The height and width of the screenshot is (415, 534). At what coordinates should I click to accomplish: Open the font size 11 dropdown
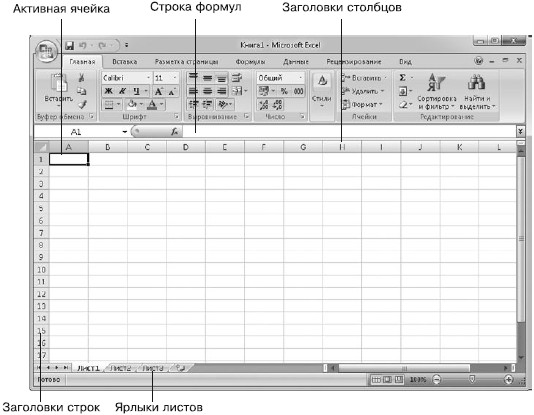175,78
